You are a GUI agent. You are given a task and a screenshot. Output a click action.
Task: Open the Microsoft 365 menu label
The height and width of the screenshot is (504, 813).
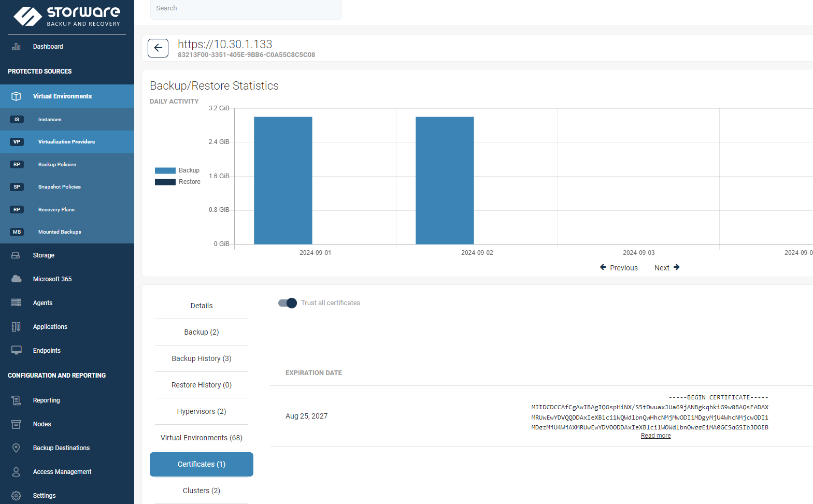(x=52, y=279)
